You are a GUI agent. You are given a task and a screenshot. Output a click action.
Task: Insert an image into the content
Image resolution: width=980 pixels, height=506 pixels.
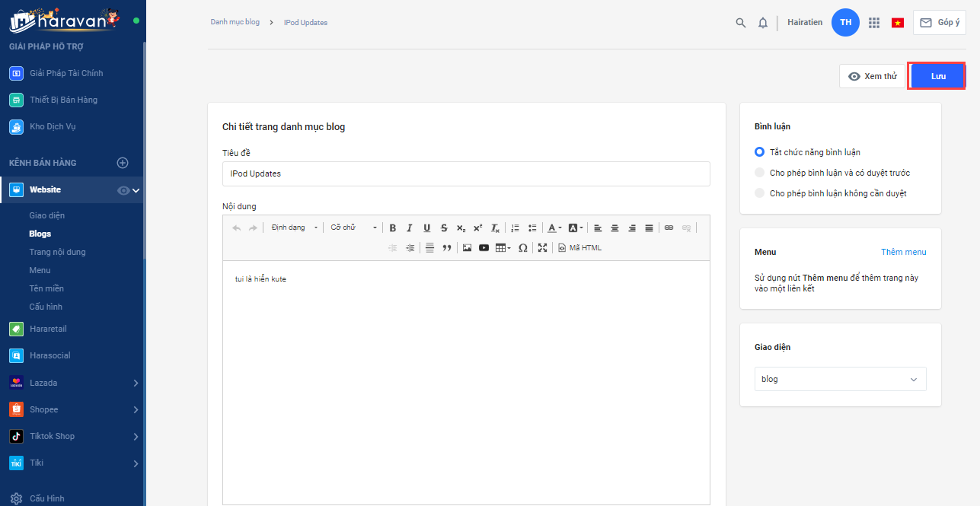467,248
